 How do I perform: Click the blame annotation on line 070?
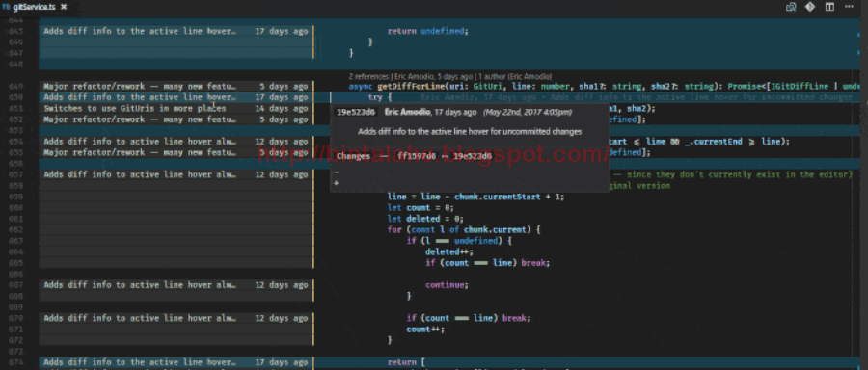[176, 319]
